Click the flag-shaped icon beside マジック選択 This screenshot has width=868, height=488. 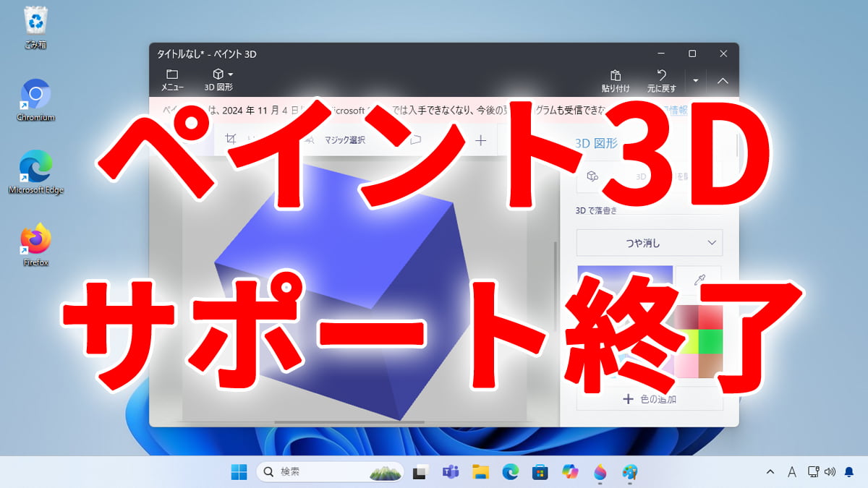click(x=415, y=140)
